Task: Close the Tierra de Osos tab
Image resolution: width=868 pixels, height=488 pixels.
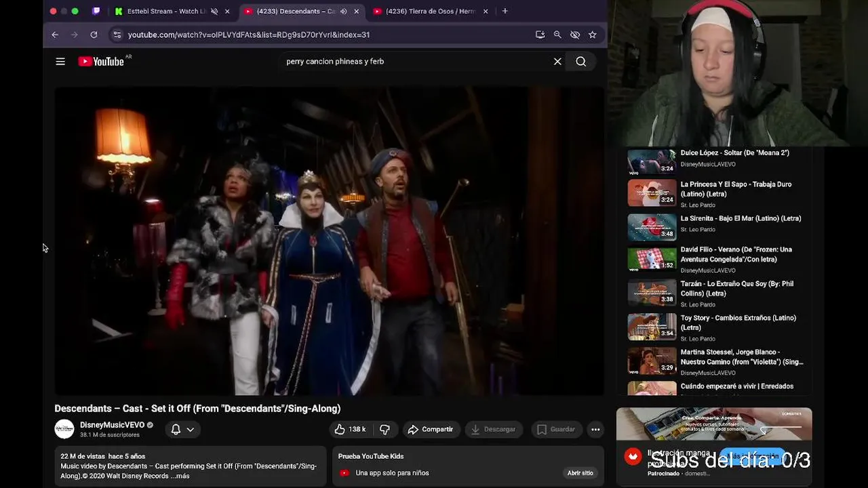Action: click(x=486, y=12)
